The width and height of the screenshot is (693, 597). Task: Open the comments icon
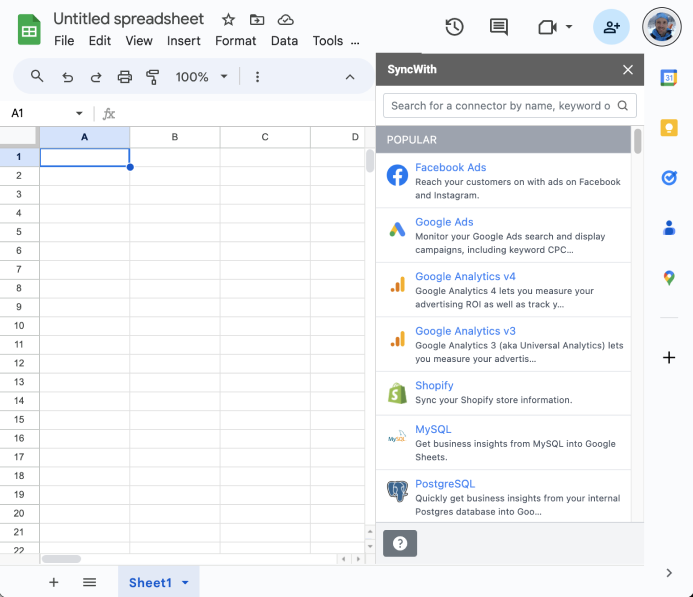click(x=499, y=27)
